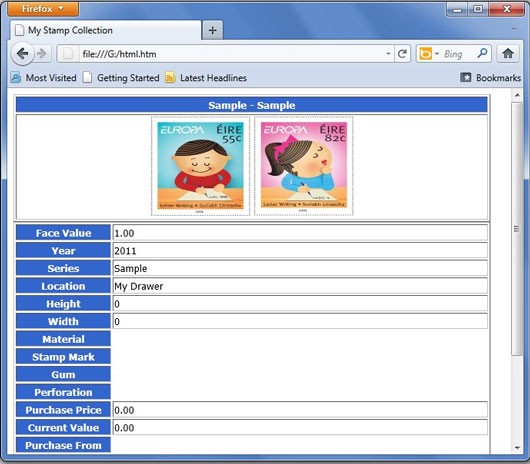
Task: Click the Face Value label
Action: tap(63, 233)
